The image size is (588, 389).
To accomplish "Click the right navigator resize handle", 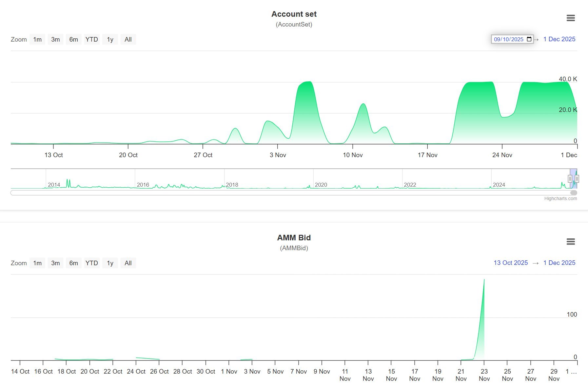I will click(577, 178).
